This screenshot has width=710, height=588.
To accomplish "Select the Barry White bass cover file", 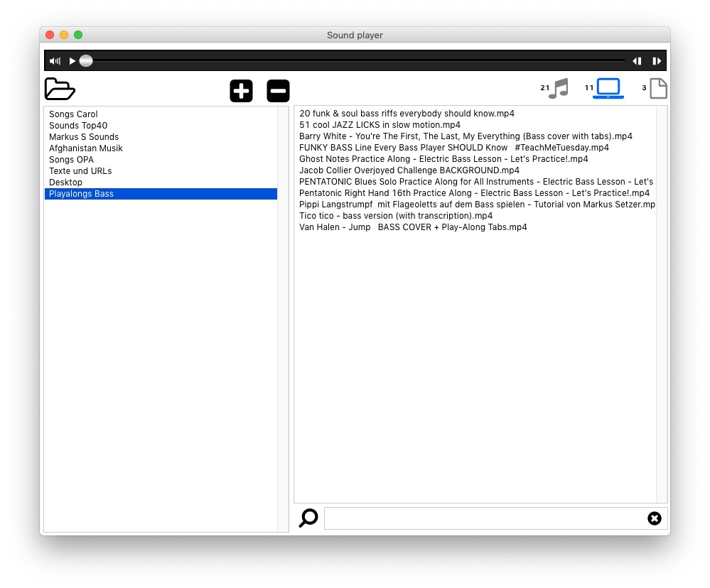I will (x=475, y=136).
